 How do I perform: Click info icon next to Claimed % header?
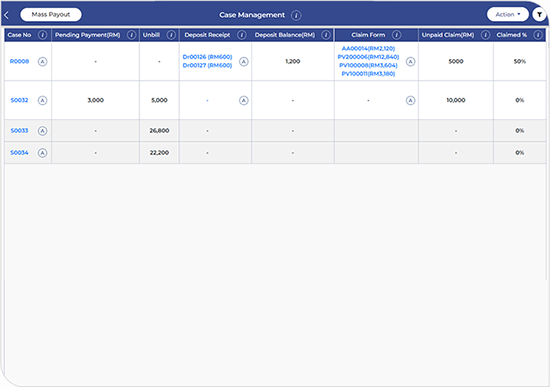(538, 35)
